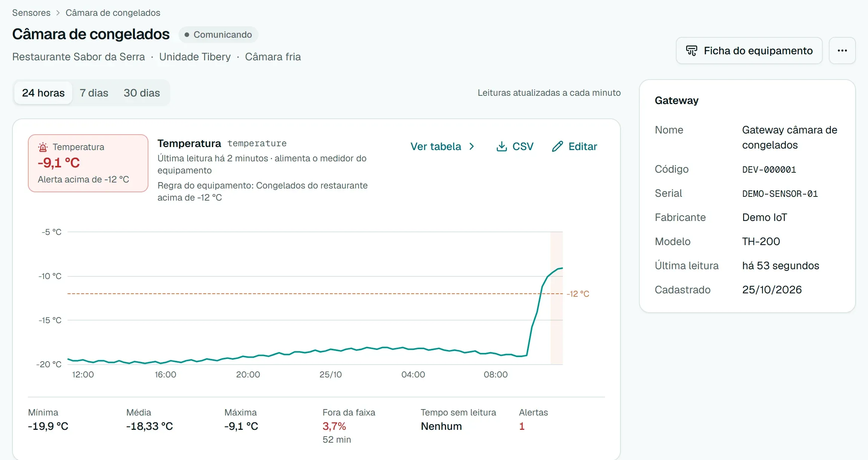Open Ver tabela link
Image resolution: width=868 pixels, height=460 pixels.
pyautogui.click(x=442, y=146)
